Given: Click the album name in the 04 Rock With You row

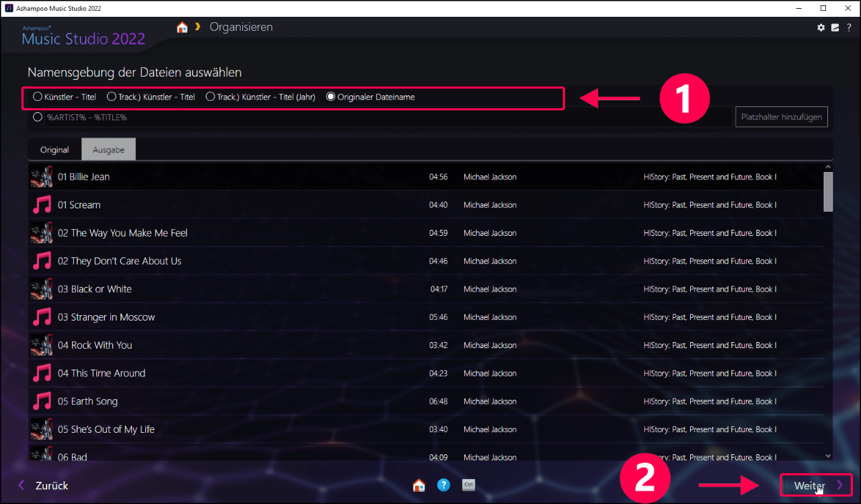Looking at the screenshot, I should coord(710,345).
